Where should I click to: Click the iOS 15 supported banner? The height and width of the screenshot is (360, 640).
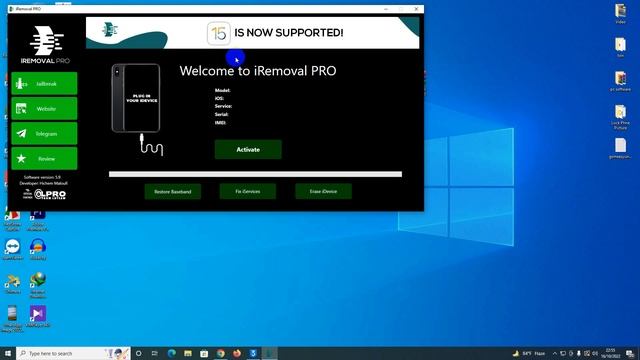click(252, 33)
